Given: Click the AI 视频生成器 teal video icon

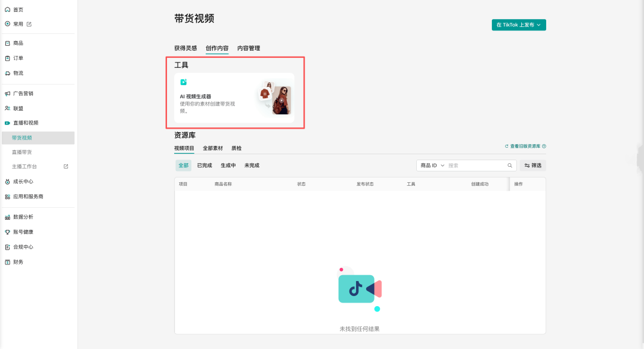Looking at the screenshot, I should click(184, 82).
